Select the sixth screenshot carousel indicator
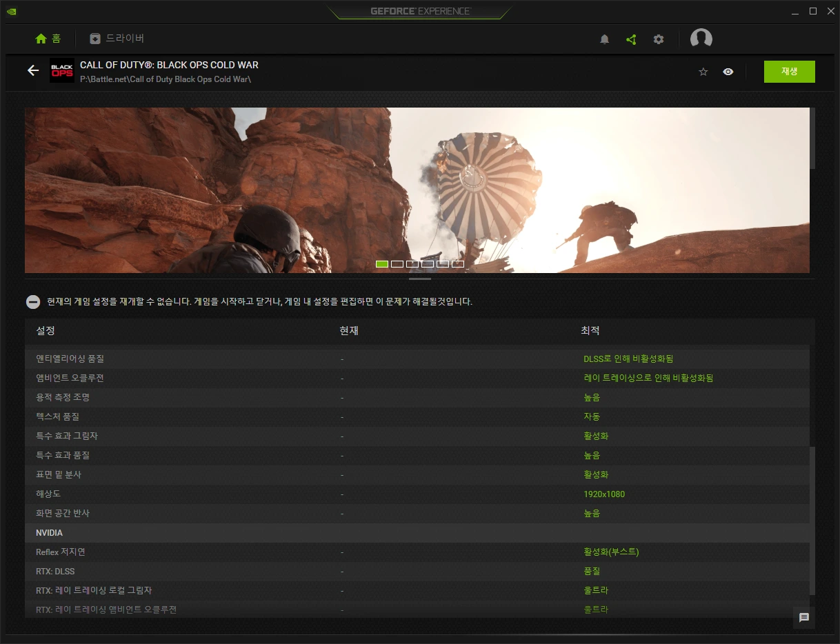The image size is (840, 644). [x=458, y=264]
